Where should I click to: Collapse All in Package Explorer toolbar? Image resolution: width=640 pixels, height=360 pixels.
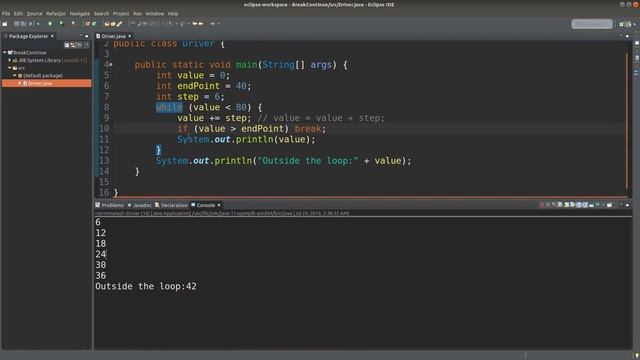[67, 45]
